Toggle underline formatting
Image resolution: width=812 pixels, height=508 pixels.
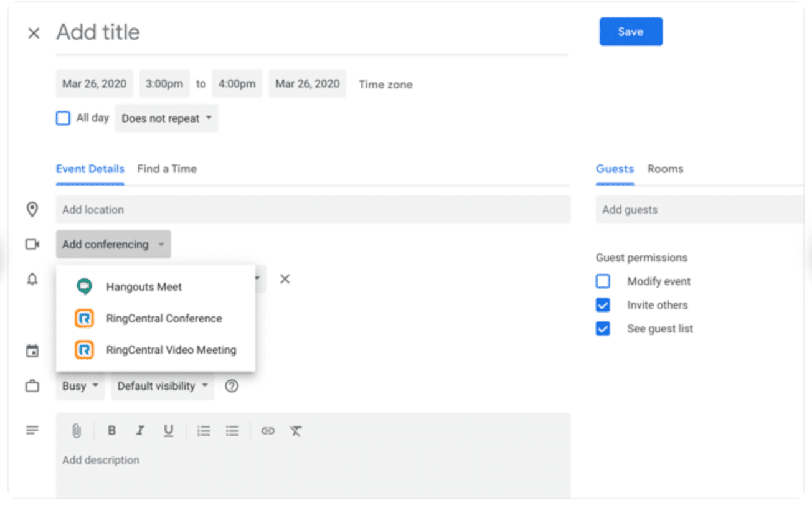[168, 431]
